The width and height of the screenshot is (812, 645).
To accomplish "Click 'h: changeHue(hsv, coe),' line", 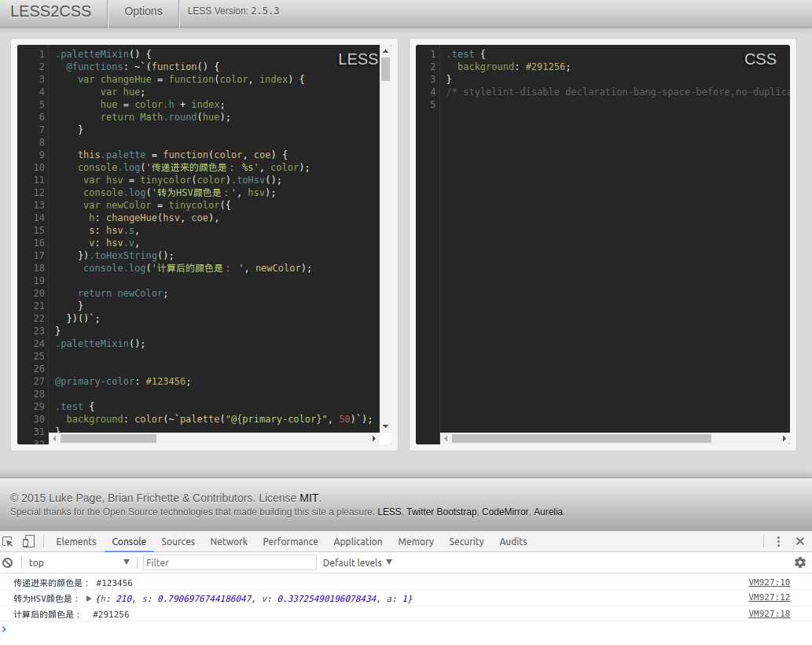I will (x=154, y=218).
